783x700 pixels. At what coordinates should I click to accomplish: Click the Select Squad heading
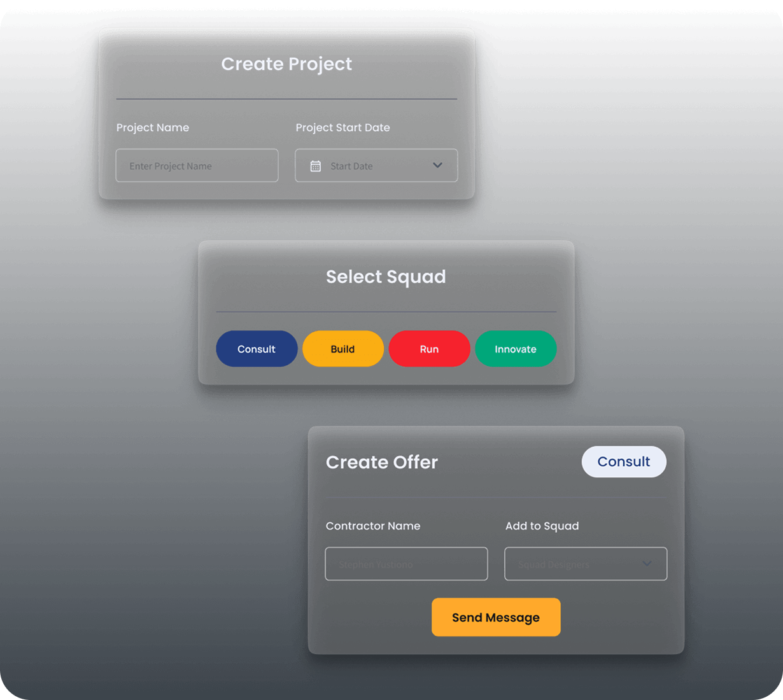[x=386, y=277]
